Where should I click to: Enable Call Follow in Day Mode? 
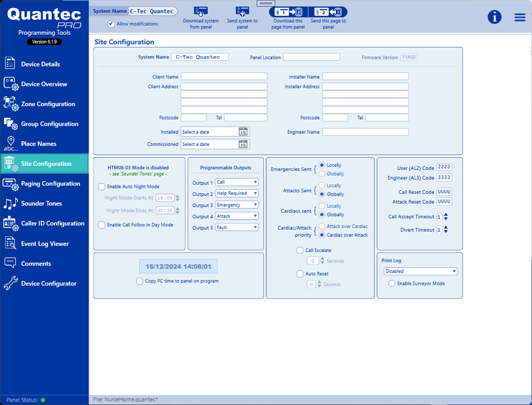(101, 225)
